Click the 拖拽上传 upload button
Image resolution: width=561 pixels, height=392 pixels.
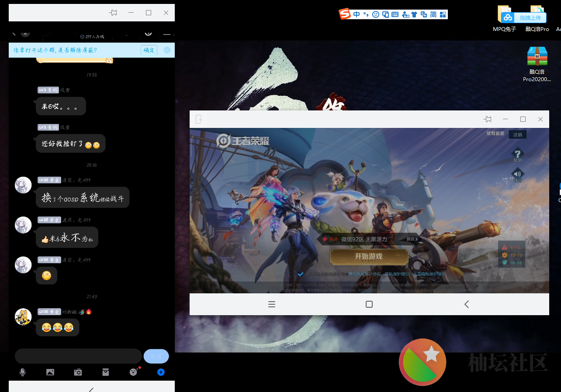coord(524,17)
